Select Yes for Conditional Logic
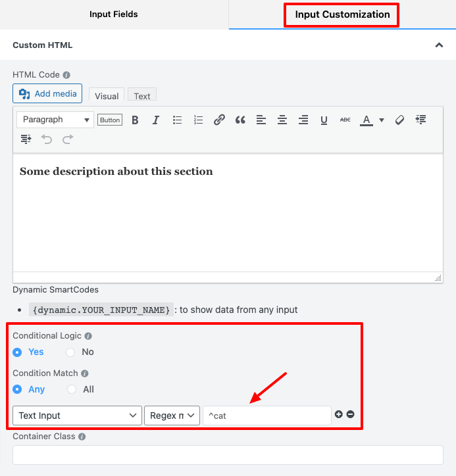 coord(18,352)
